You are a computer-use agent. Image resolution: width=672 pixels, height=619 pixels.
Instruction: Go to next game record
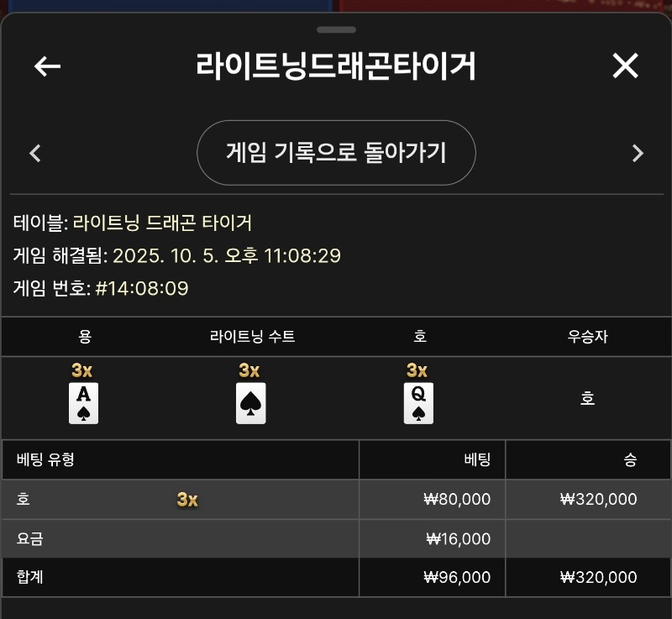[x=638, y=153]
